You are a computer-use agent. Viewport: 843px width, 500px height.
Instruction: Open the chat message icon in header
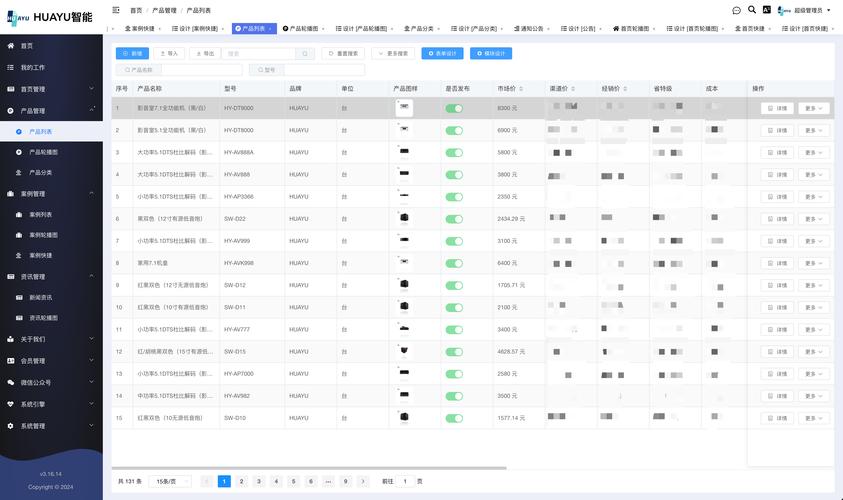tap(736, 10)
